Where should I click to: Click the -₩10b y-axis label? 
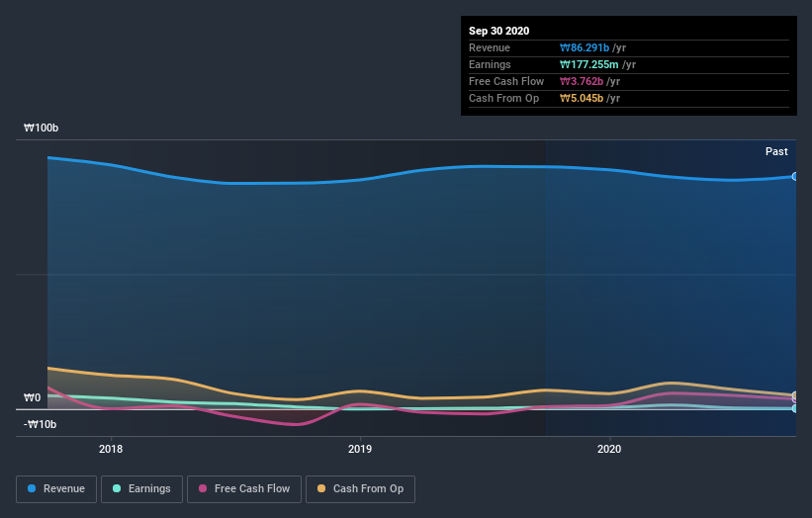[40, 424]
